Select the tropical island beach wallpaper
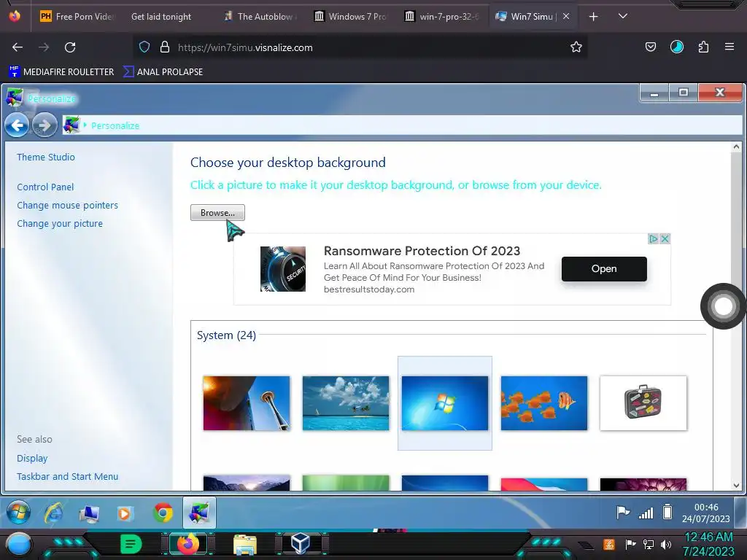The height and width of the screenshot is (560, 747). (345, 403)
